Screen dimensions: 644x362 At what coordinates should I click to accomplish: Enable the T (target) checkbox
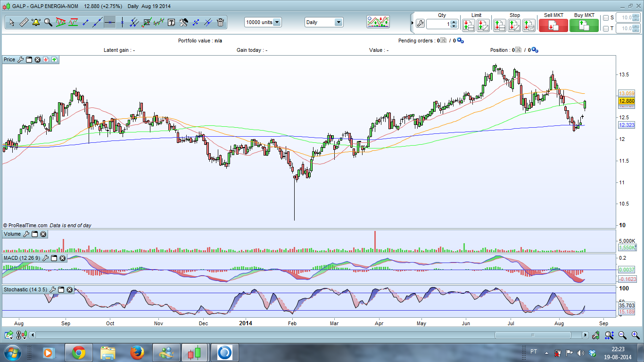(606, 29)
